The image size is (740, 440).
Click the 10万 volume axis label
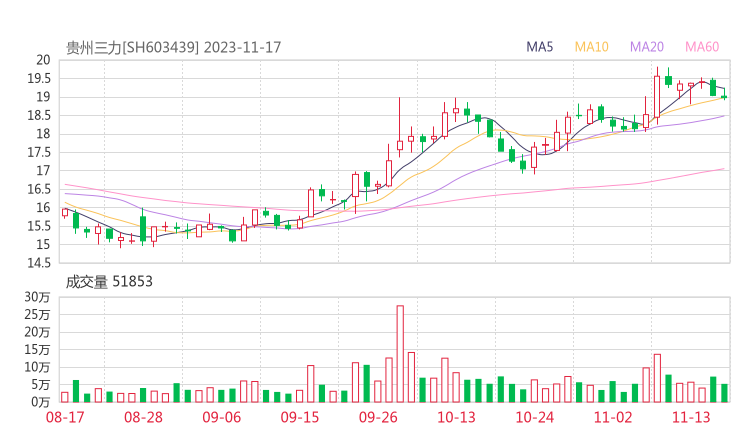tap(37, 367)
